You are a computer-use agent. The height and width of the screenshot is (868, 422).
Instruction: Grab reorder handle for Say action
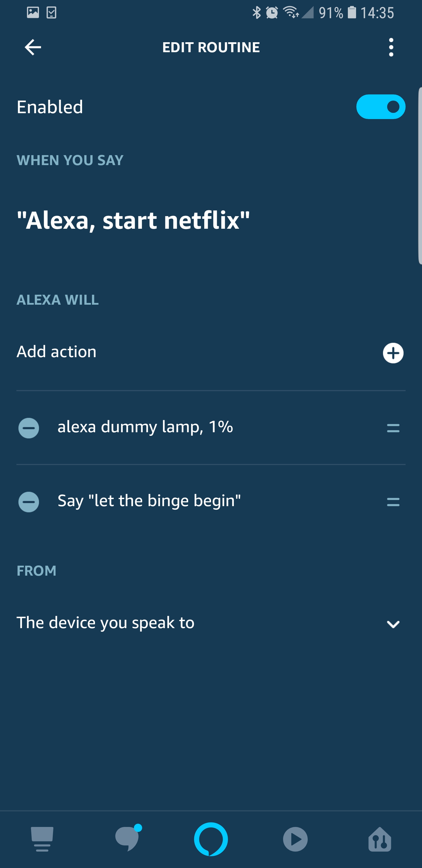[393, 502]
